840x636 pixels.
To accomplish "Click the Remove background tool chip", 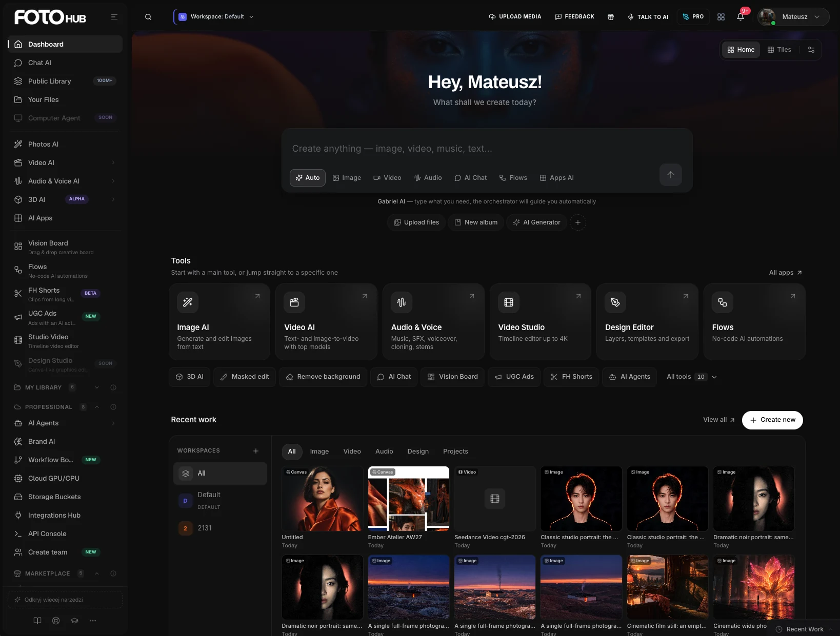I will click(323, 377).
